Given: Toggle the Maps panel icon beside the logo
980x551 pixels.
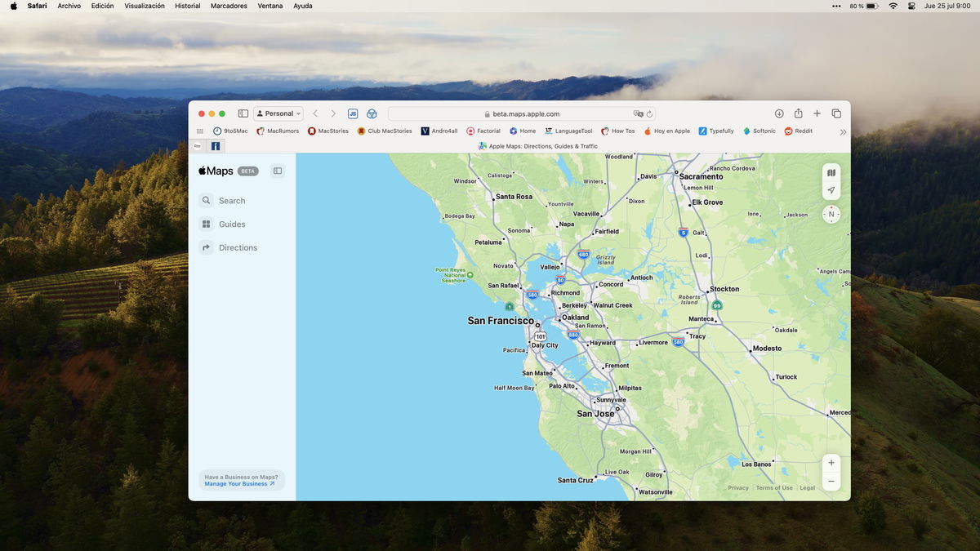Looking at the screenshot, I should (276, 171).
